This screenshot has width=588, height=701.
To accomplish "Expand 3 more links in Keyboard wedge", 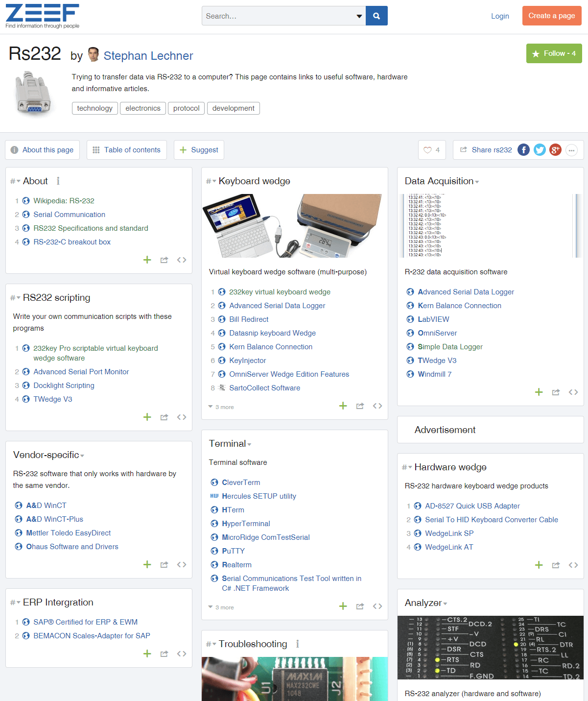I will click(x=221, y=407).
